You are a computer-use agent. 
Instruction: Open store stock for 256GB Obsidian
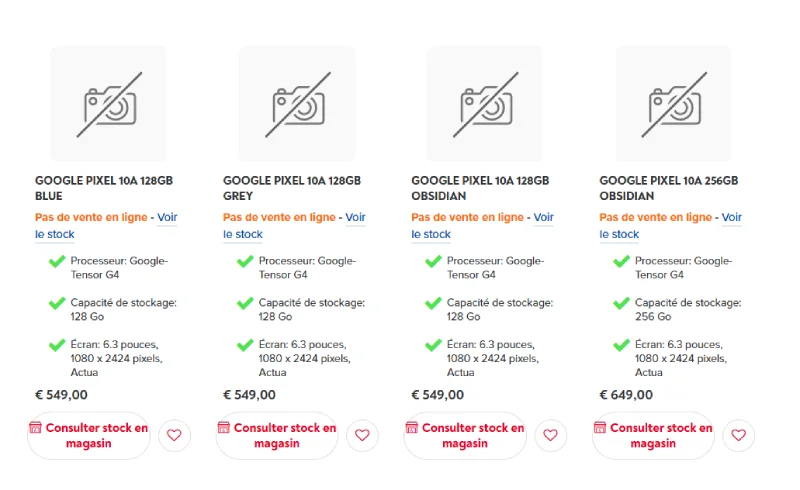(652, 435)
